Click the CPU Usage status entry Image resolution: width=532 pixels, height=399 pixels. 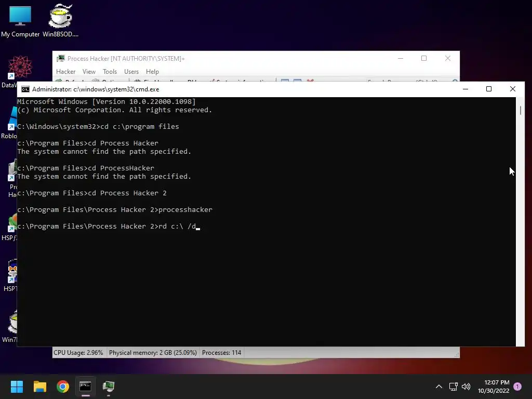(x=78, y=353)
